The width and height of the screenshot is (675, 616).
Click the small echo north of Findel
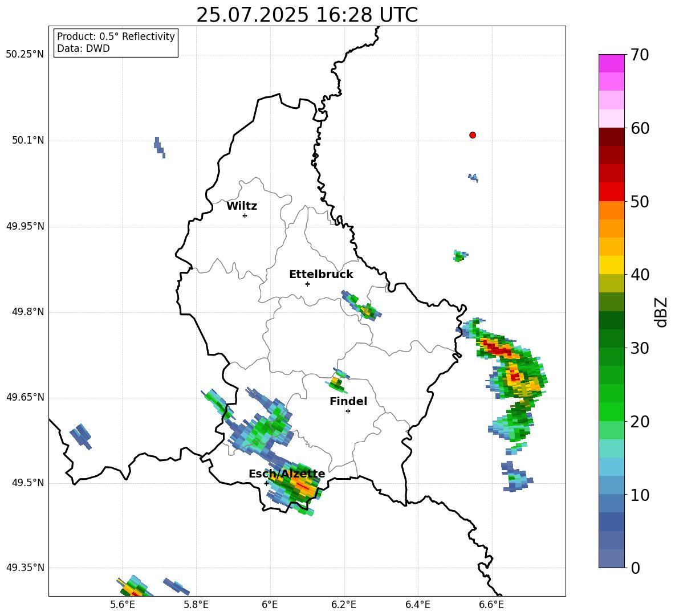(x=339, y=380)
